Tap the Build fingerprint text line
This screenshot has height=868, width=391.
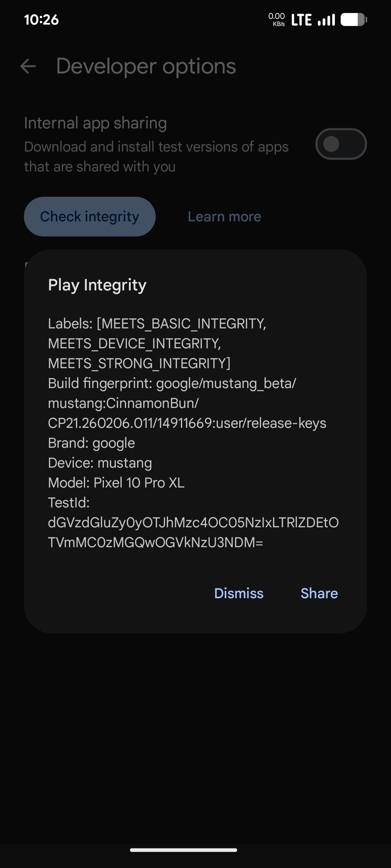(172, 383)
